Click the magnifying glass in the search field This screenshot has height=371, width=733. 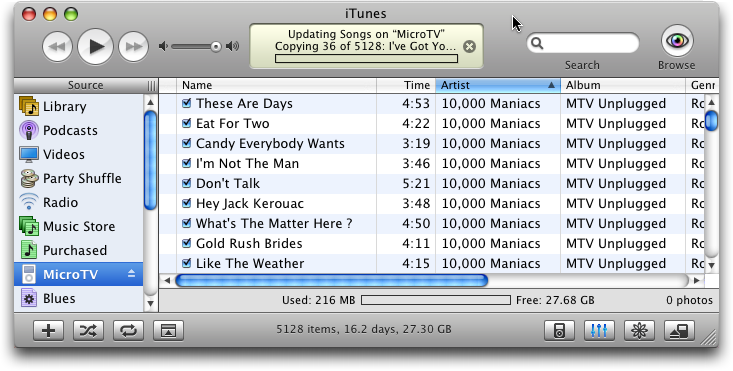pos(538,43)
